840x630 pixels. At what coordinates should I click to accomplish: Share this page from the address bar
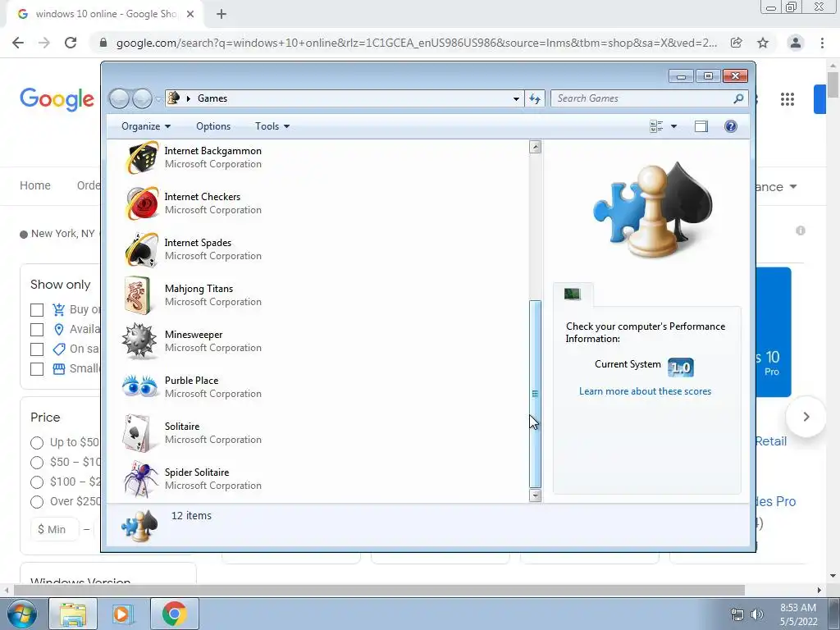click(x=736, y=43)
